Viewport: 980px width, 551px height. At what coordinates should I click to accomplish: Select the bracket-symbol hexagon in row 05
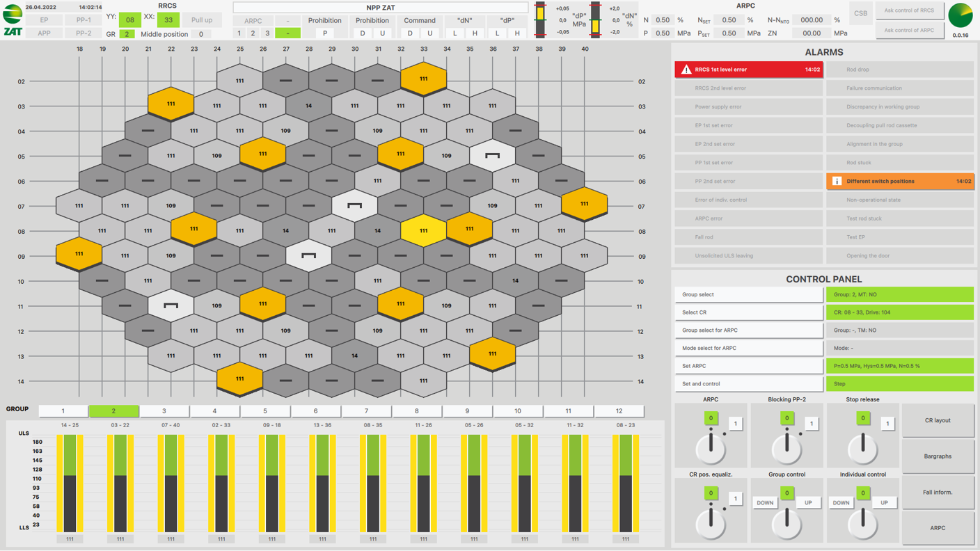point(492,156)
